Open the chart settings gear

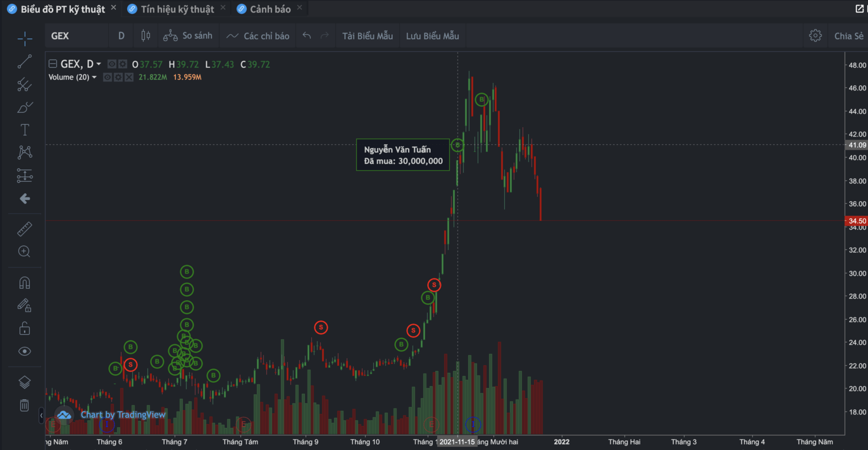[815, 36]
